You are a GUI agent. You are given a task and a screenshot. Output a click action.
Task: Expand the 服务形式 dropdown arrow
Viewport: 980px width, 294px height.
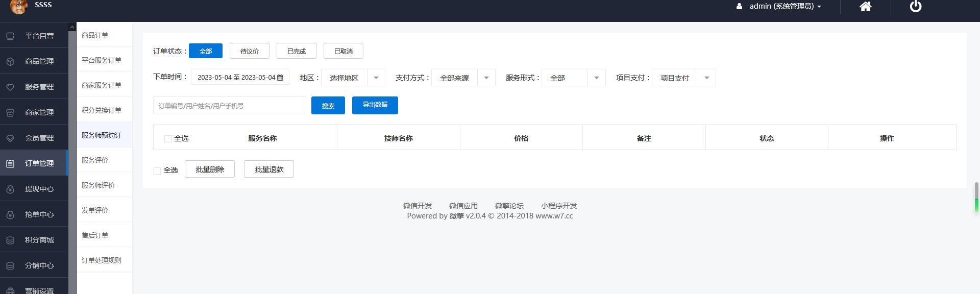pyautogui.click(x=597, y=78)
